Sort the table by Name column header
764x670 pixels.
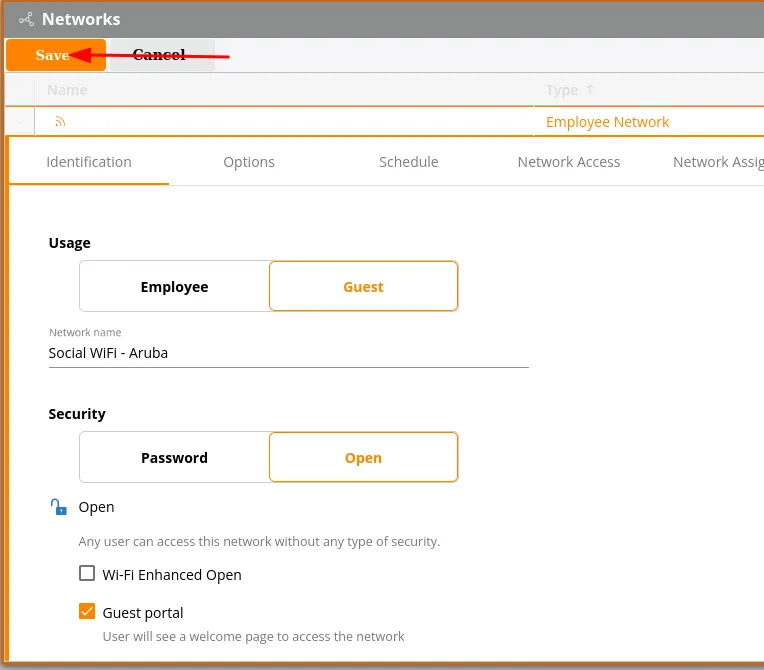(67, 90)
